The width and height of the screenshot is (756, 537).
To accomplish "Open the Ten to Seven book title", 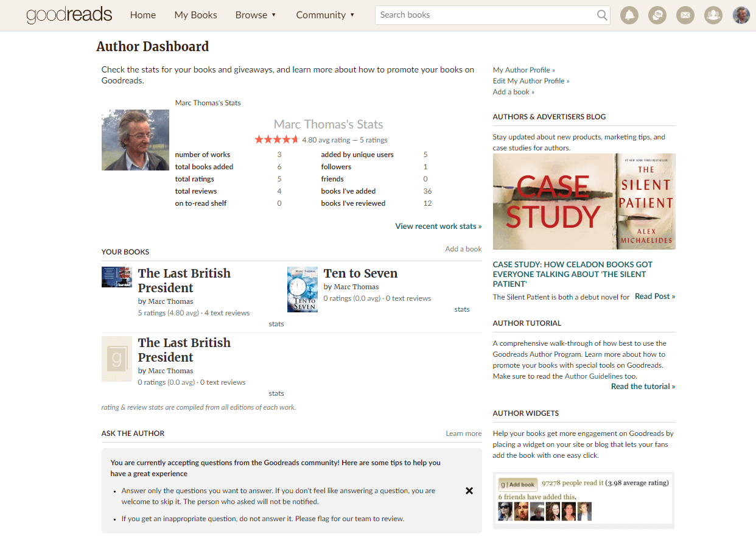I will pyautogui.click(x=360, y=273).
